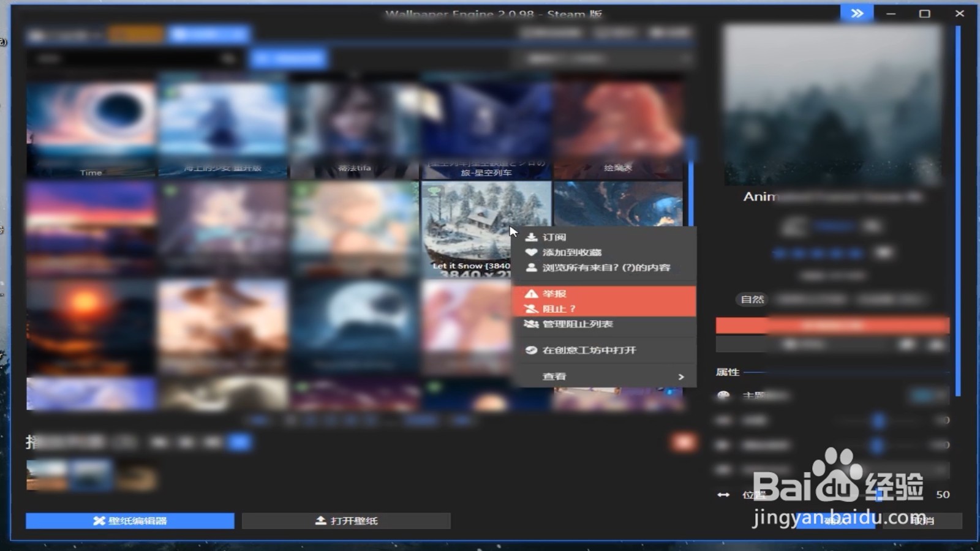The width and height of the screenshot is (980, 551).
Task: Click the forest preview image in the details panel
Action: 833,105
